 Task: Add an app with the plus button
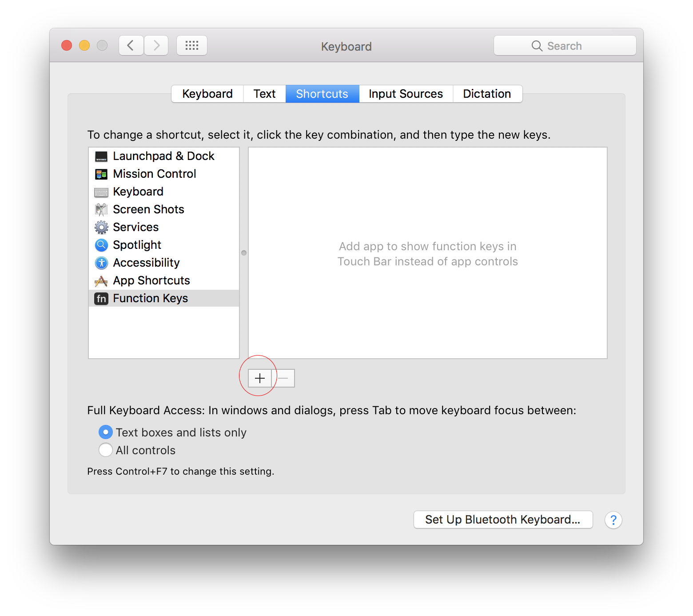pos(259,378)
